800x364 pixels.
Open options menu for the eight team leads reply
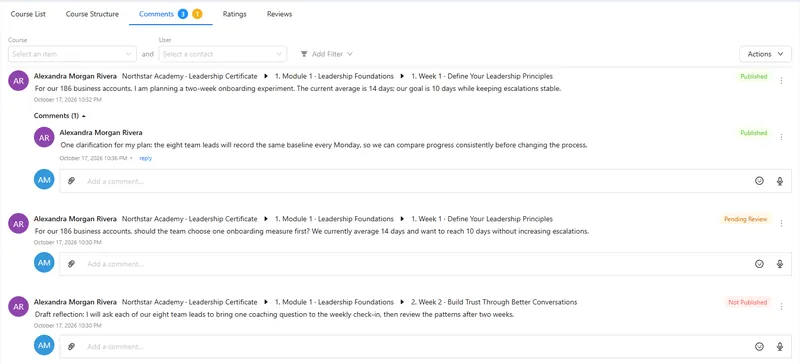782,136
